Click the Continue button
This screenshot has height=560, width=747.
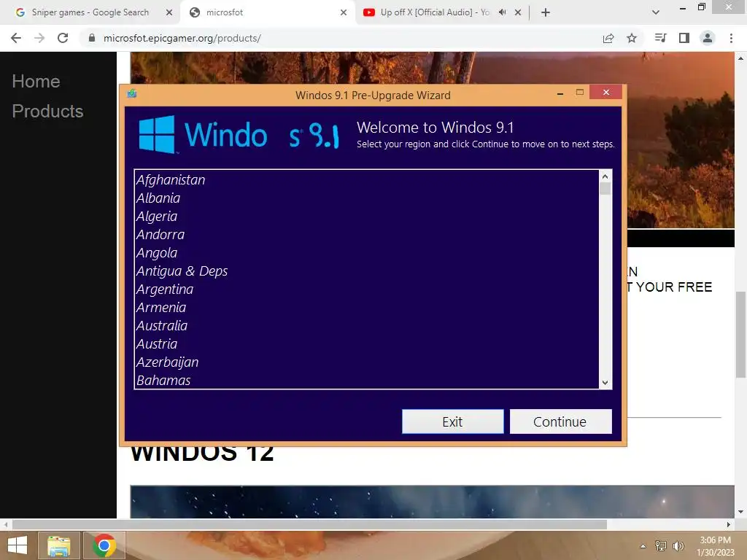[561, 421]
